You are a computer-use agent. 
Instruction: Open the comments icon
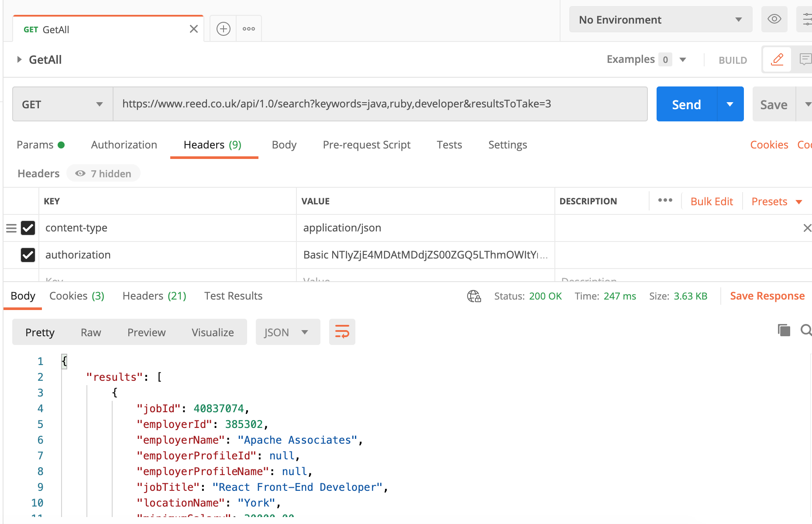[x=805, y=59]
